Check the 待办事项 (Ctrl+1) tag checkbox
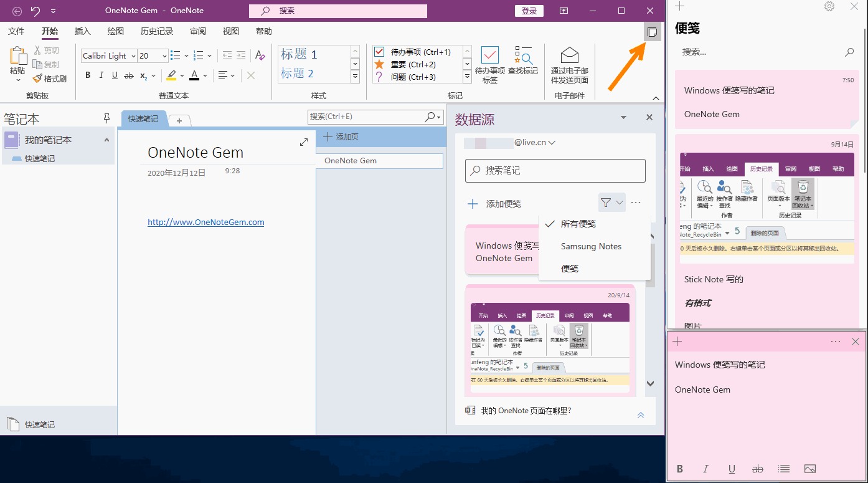Screen dimensions: 868x483 pos(379,52)
